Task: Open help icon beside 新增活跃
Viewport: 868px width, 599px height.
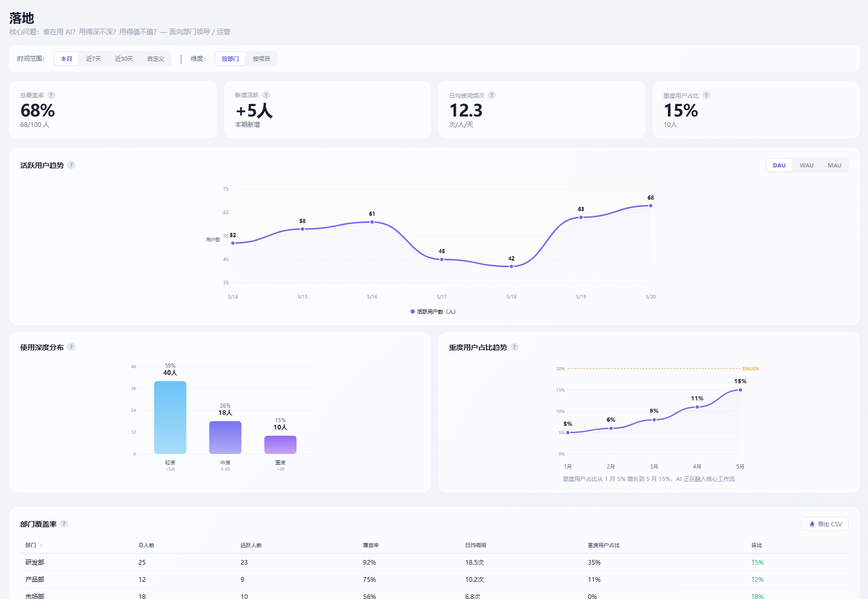Action: [x=266, y=95]
